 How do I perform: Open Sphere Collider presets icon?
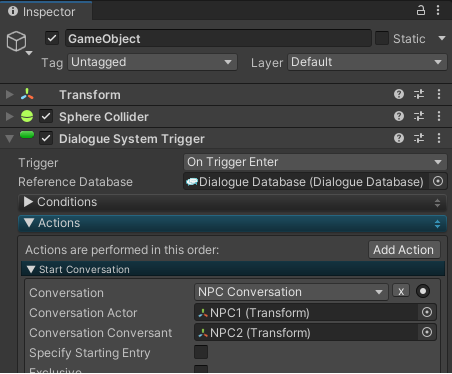419,116
